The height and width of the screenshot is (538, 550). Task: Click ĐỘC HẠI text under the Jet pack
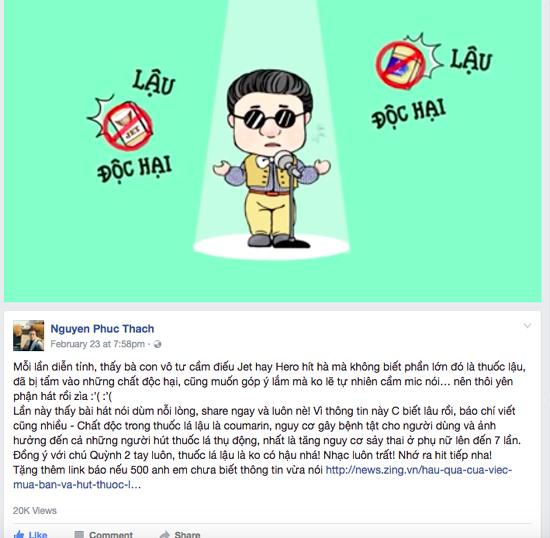click(134, 169)
